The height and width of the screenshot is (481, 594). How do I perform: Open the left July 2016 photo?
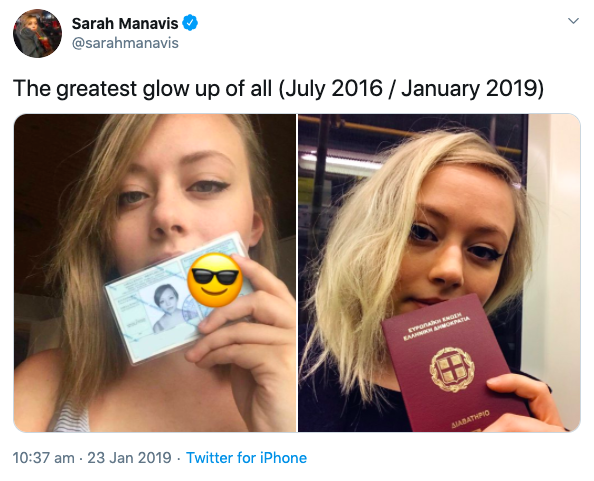(155, 273)
